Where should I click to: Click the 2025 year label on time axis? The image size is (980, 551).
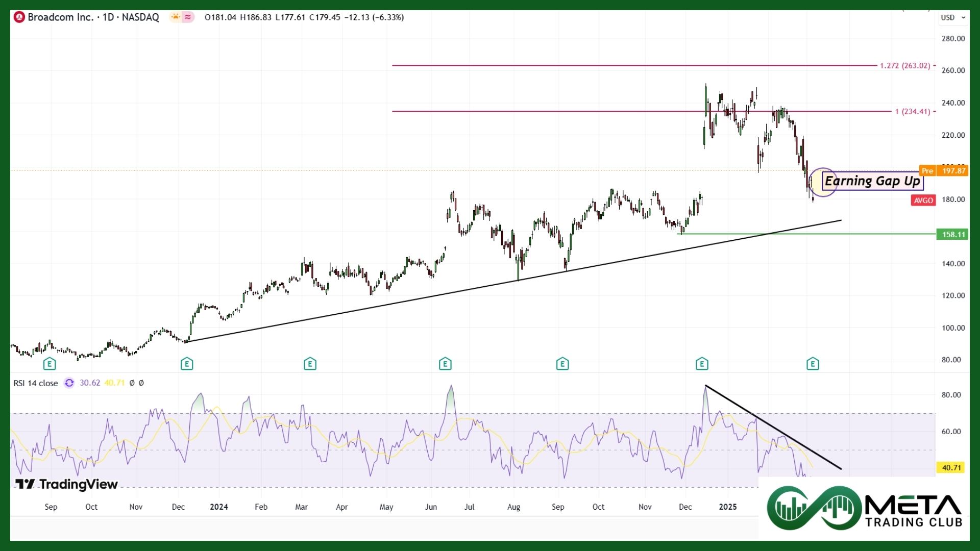click(728, 507)
